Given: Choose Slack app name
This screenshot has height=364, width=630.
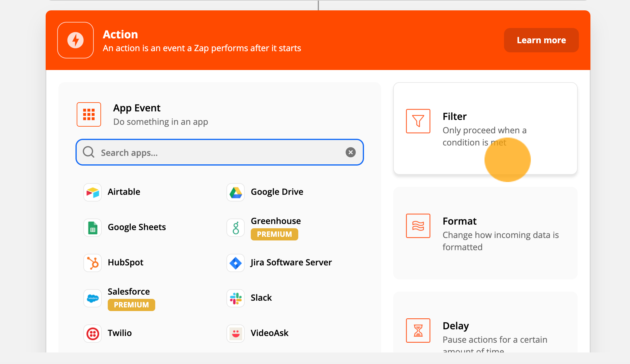Looking at the screenshot, I should pos(261,298).
